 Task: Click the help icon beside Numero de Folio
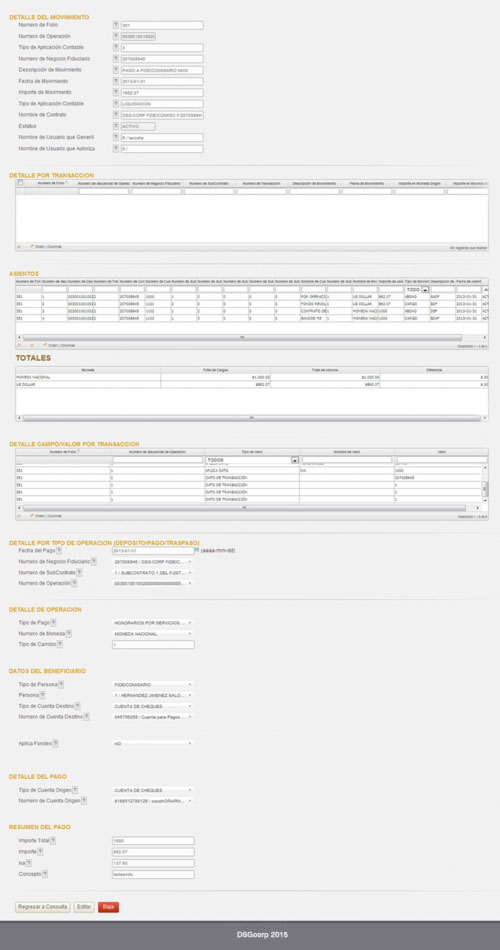[x=116, y=25]
